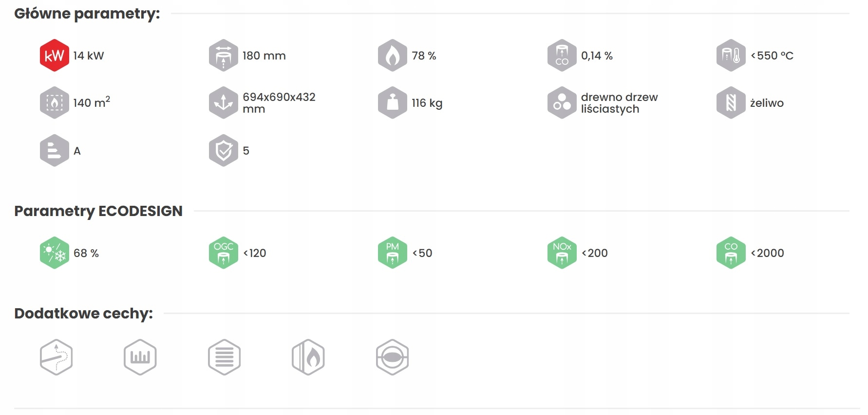
Task: Click the material icon next to żeliwo
Action: [x=731, y=103]
